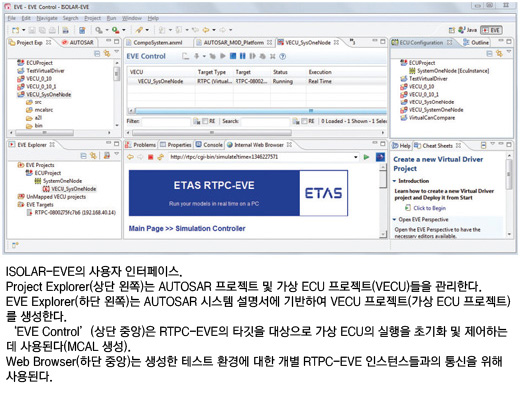Collapse all in the Project Explorer toolbar
Screen dimensions: 520x397
coord(97,53)
